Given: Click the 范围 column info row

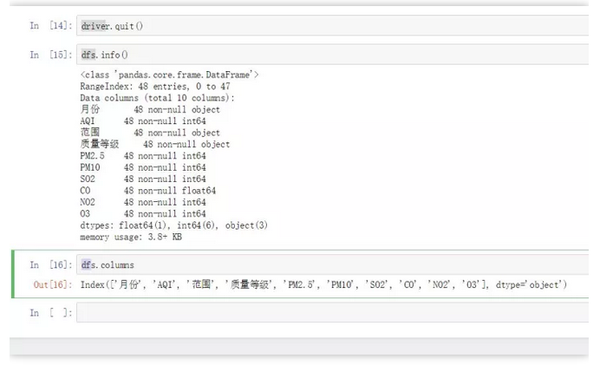Looking at the screenshot, I should (x=150, y=132).
